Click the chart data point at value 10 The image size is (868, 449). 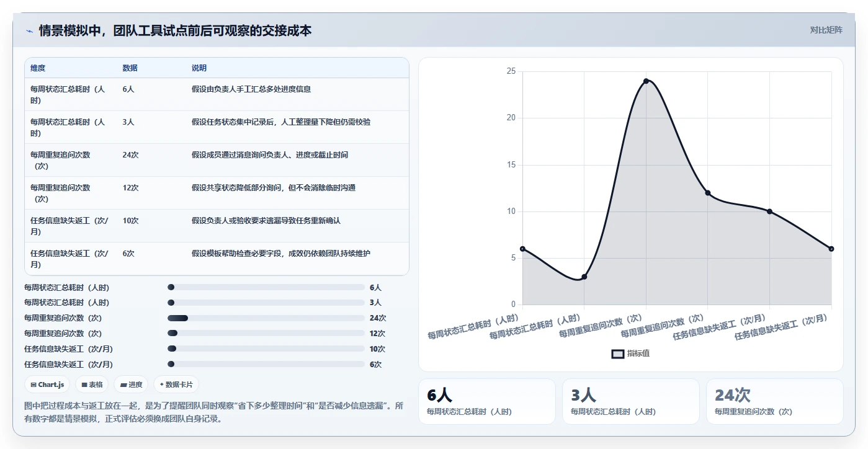coord(769,211)
